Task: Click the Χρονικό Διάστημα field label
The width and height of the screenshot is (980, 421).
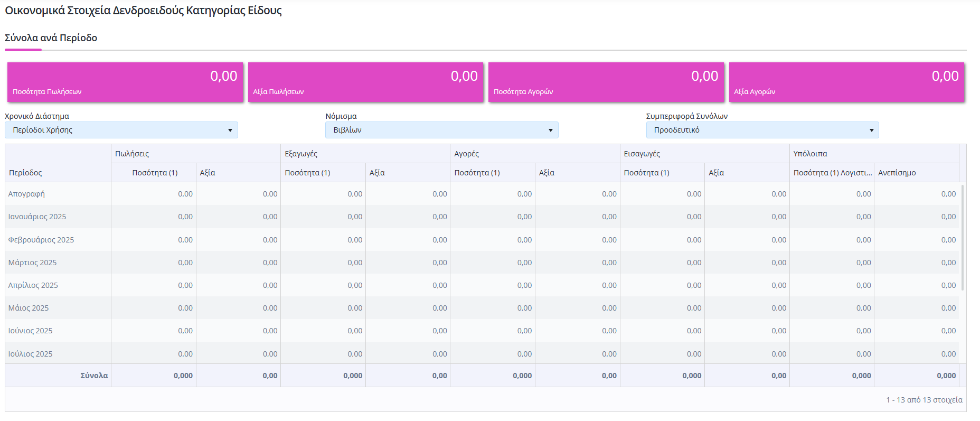Action: pos(37,116)
